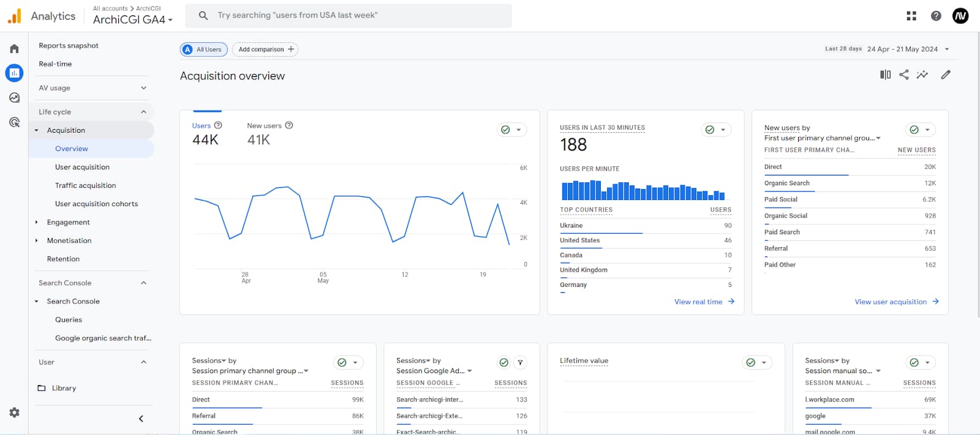980x435 pixels.
Task: Open Google apps grid icon
Action: (911, 16)
